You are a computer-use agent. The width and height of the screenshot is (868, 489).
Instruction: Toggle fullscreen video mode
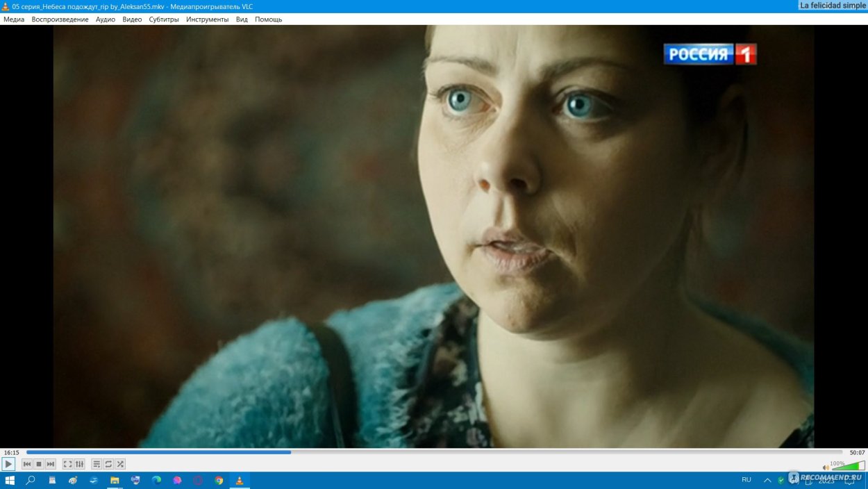68,464
